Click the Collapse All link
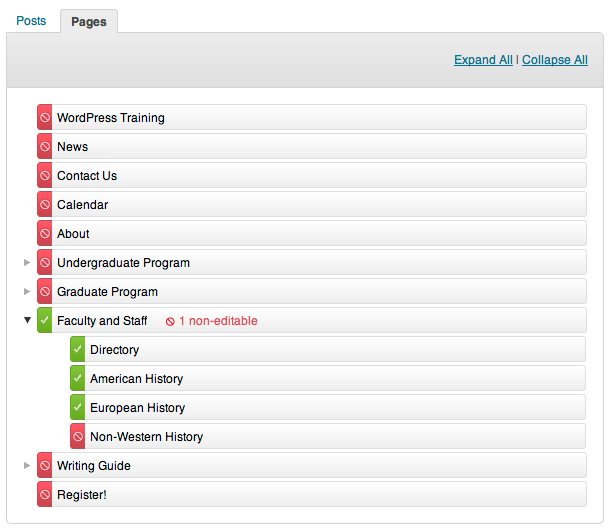The height and width of the screenshot is (528, 609). (555, 60)
